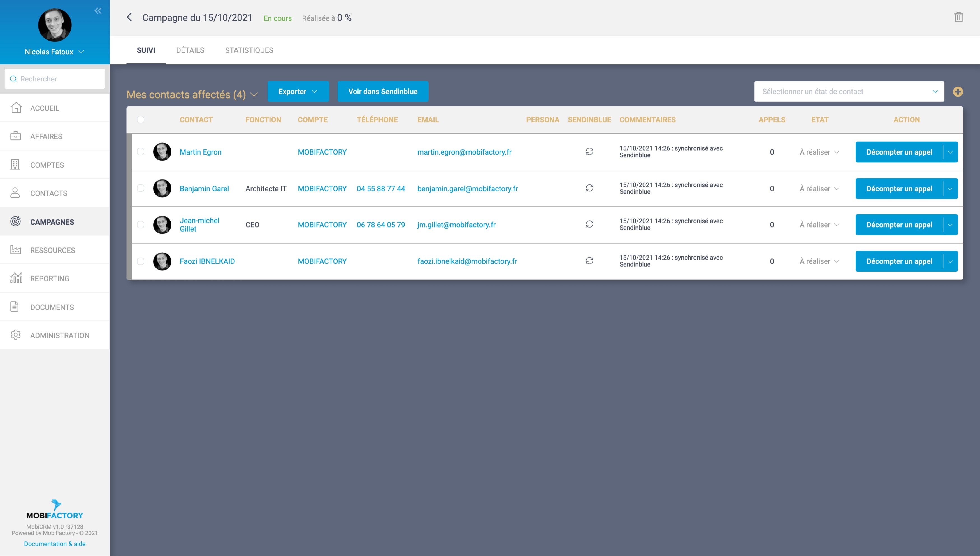
Task: Click Sendinblue sync icon for Martin Egron
Action: click(589, 152)
